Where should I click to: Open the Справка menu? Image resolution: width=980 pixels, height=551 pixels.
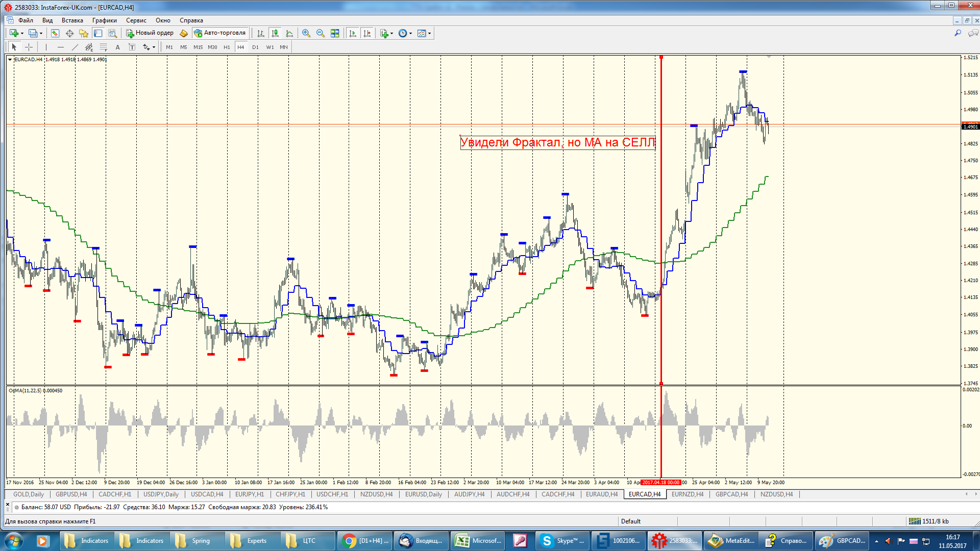coord(191,20)
